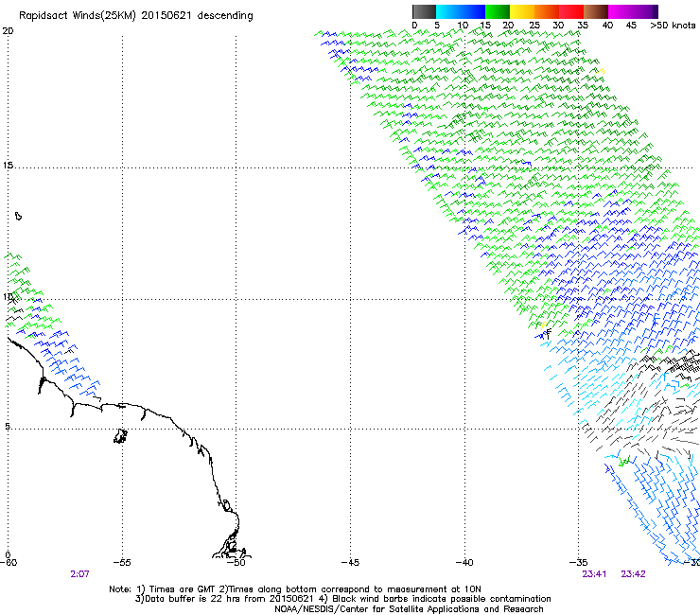Screen dimensions: 700x615
Task: Click the longitude '-60' axis label
Action: 9,562
